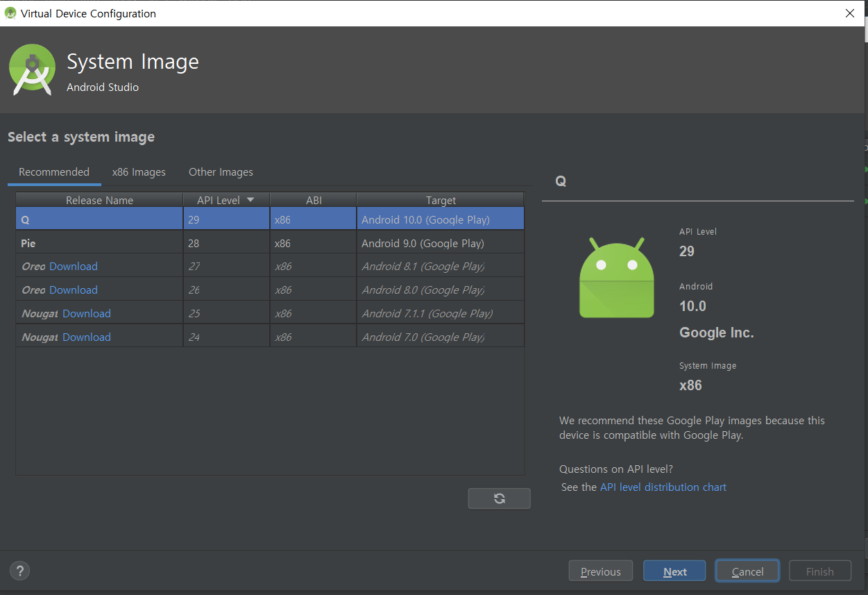Click the refresh icon button below the table
Screen dimensions: 868x595
[499, 498]
